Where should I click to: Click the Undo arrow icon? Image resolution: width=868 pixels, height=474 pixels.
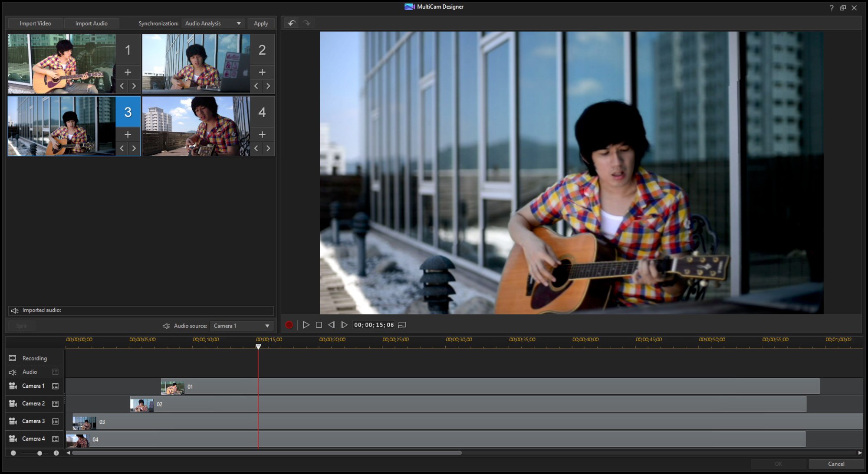click(292, 23)
